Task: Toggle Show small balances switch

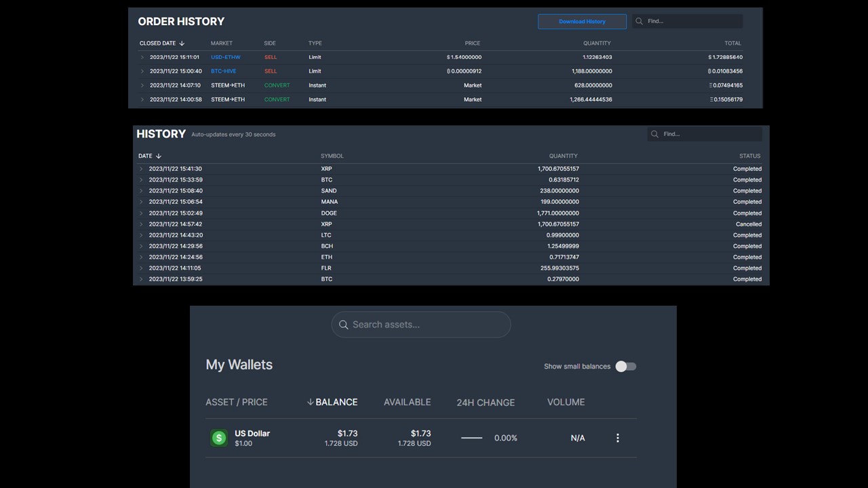Action: 626,366
